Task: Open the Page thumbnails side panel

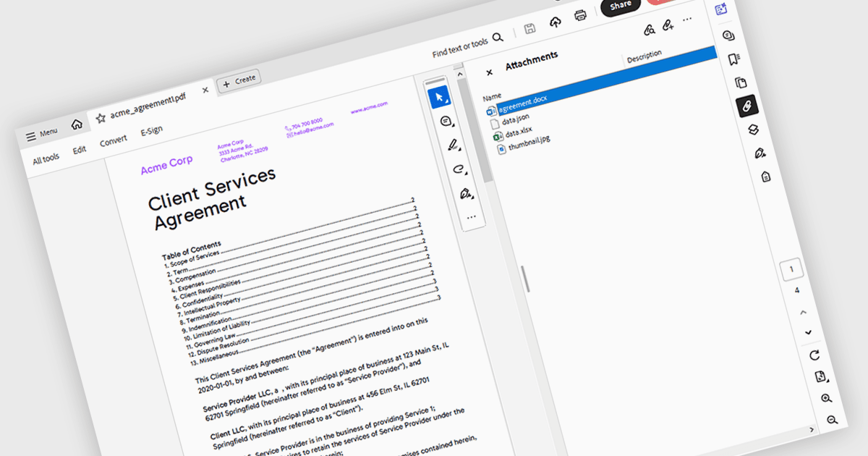Action: click(740, 82)
